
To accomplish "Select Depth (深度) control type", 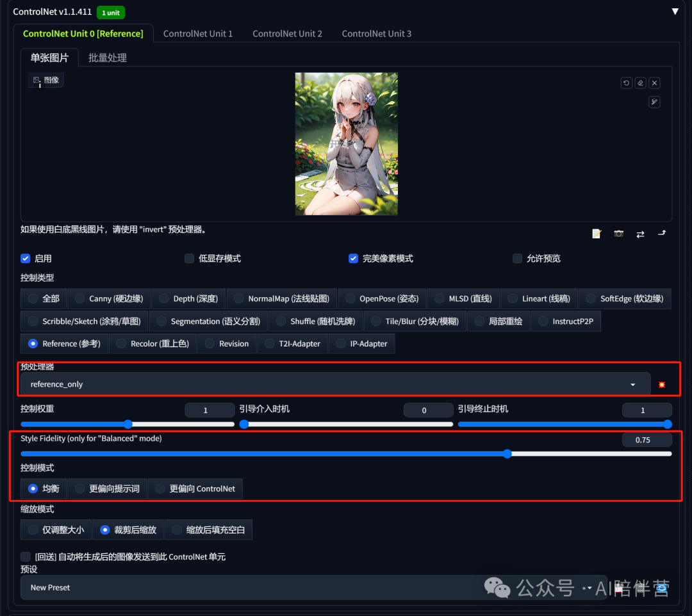I will tap(188, 298).
